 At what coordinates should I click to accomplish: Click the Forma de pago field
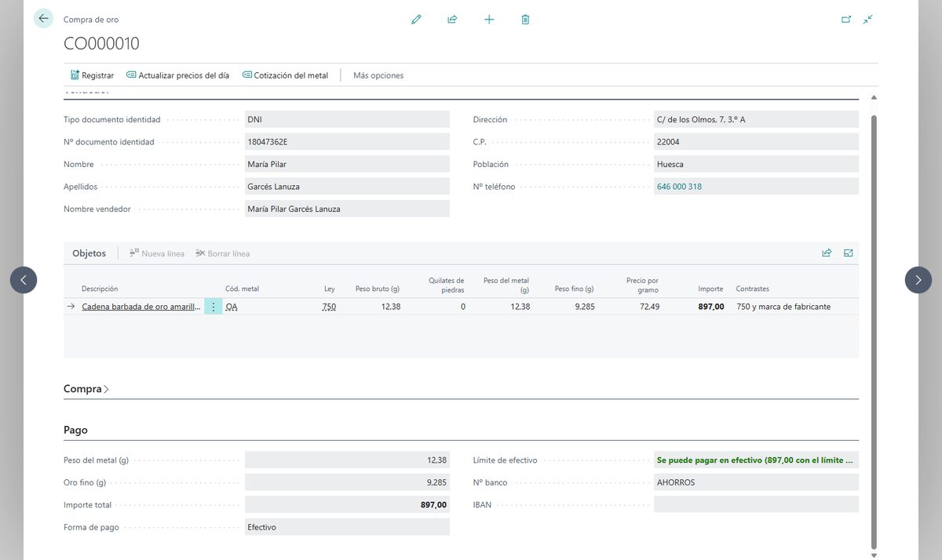[x=347, y=527]
